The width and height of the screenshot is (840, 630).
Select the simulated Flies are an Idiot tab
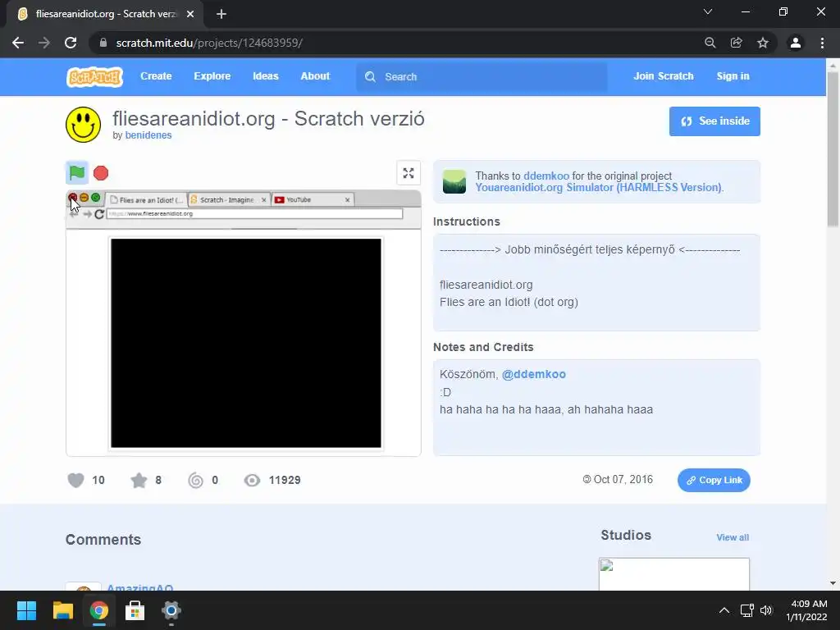[146, 200]
